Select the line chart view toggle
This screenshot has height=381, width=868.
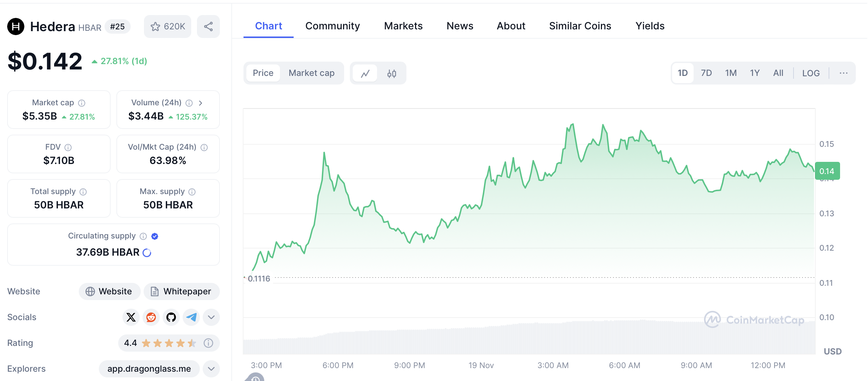click(365, 73)
